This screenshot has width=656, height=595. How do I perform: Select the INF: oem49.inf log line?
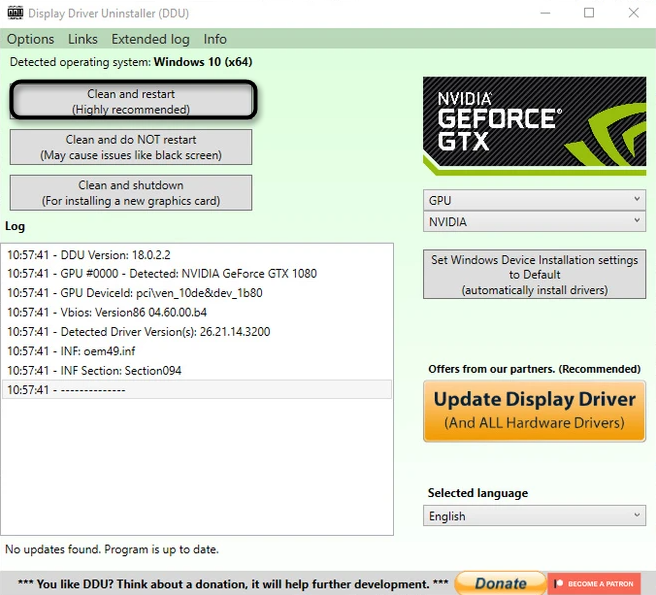tap(197, 351)
